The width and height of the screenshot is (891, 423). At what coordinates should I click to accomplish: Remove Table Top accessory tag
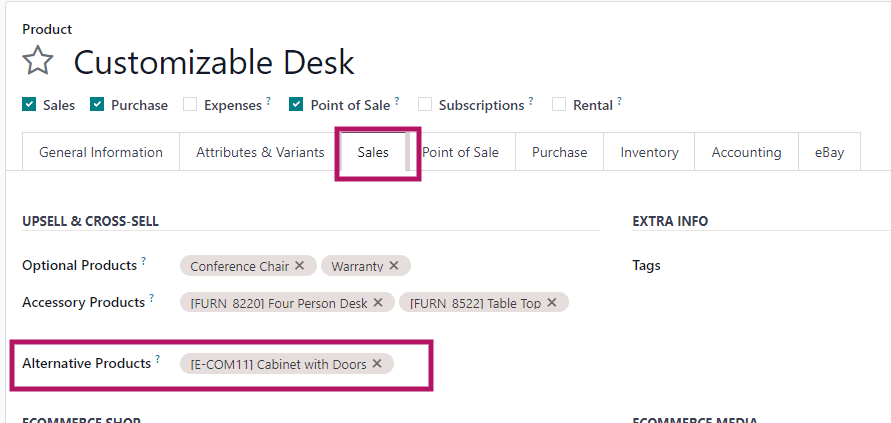(x=552, y=302)
